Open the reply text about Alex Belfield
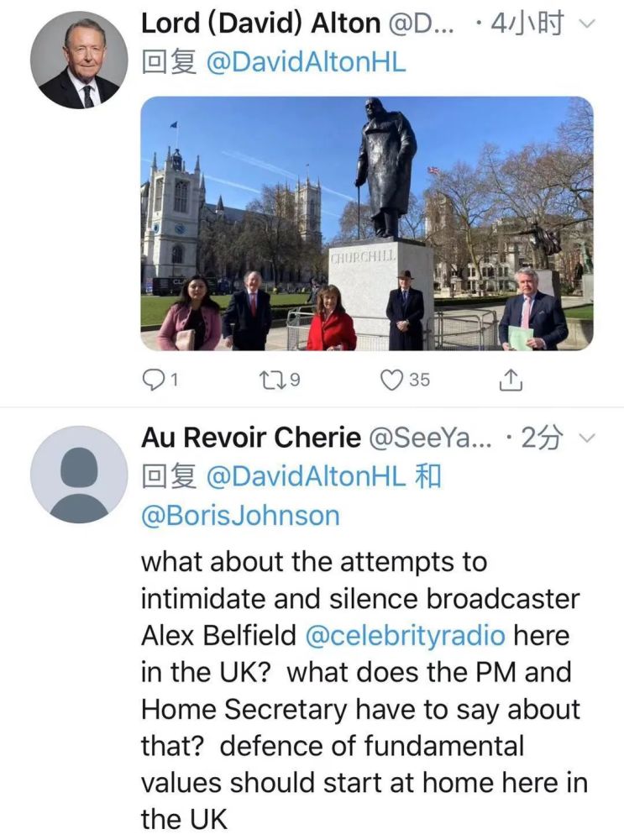Screen dimensions: 624x840 tap(361, 689)
